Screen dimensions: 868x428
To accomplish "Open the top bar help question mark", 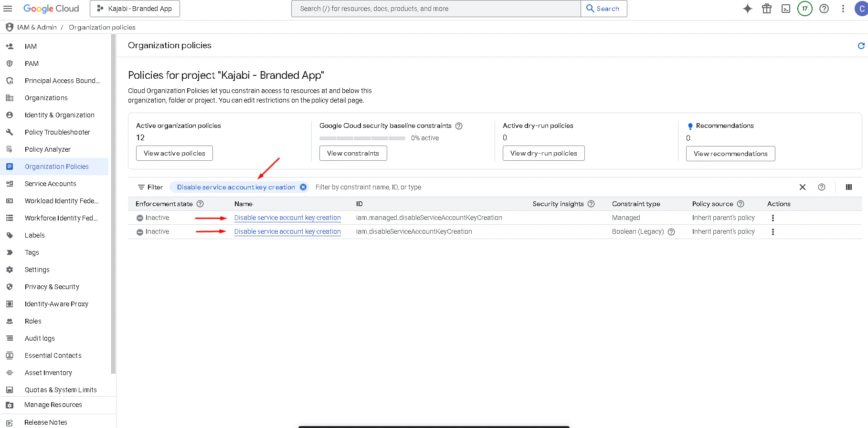I will click(824, 9).
